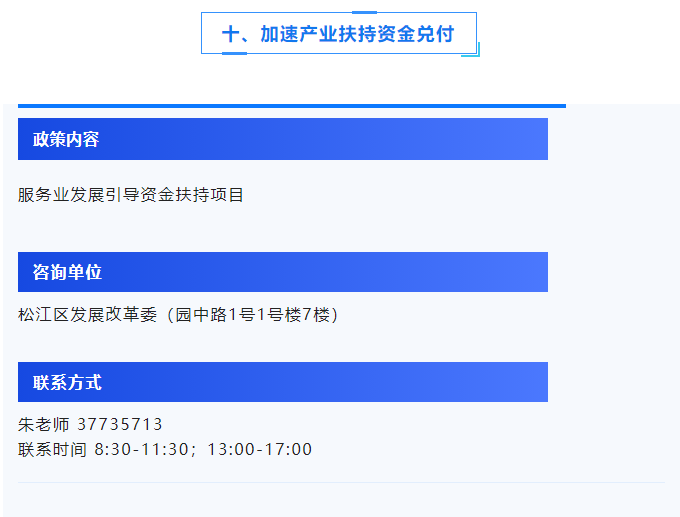Click the 政策内容 heading text
Image resolution: width=680 pixels, height=517 pixels.
[x=66, y=139]
